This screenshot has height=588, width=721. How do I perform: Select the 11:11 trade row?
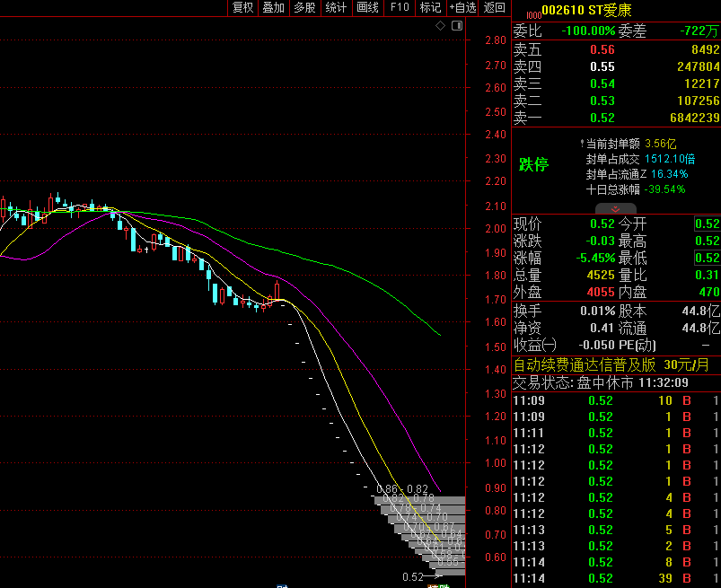(x=616, y=433)
